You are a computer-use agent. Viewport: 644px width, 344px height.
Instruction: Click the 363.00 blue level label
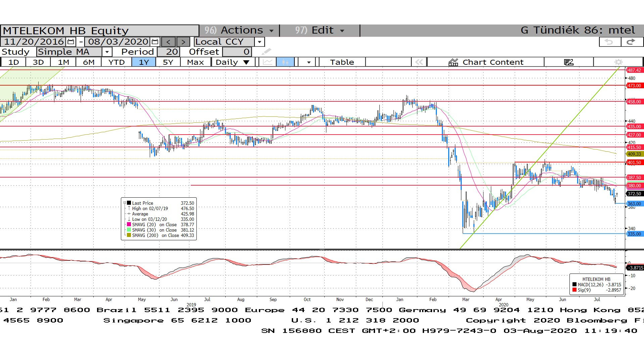(635, 204)
